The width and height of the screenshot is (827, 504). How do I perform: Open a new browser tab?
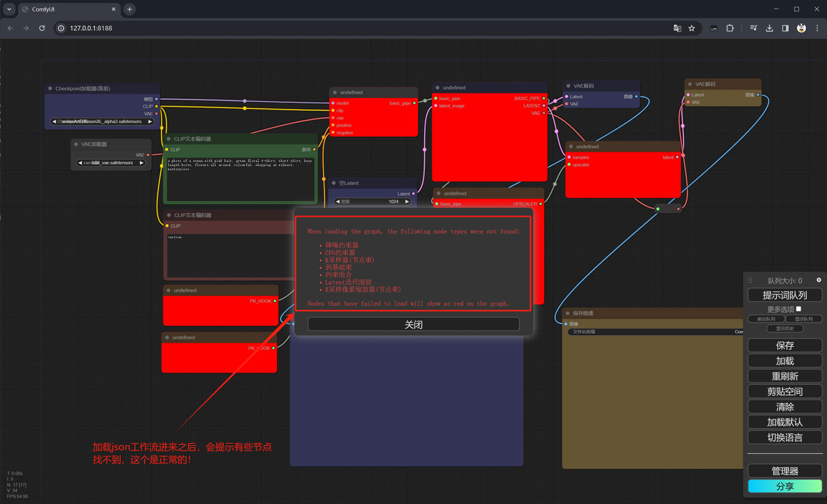click(x=130, y=9)
